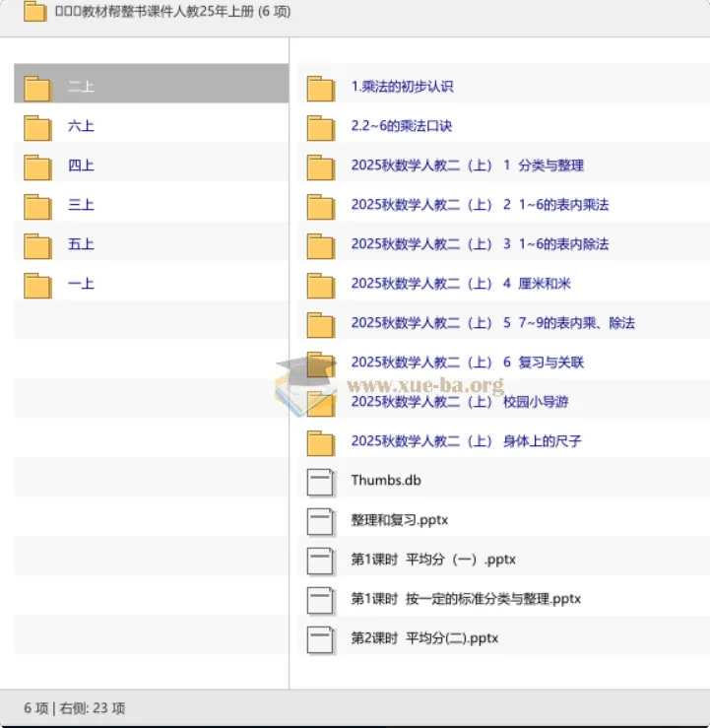This screenshot has width=710, height=728.
Task: Open the 四上 folder name
Action: [81, 165]
